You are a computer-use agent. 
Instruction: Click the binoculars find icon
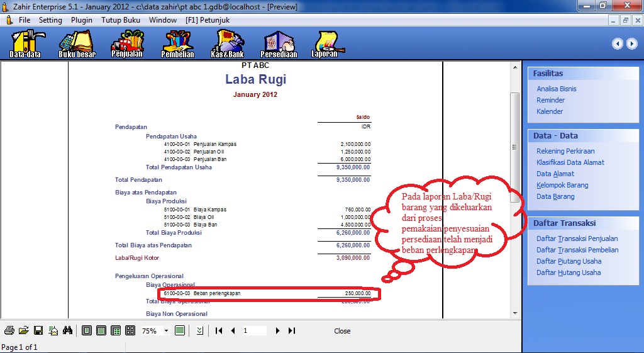(68, 331)
